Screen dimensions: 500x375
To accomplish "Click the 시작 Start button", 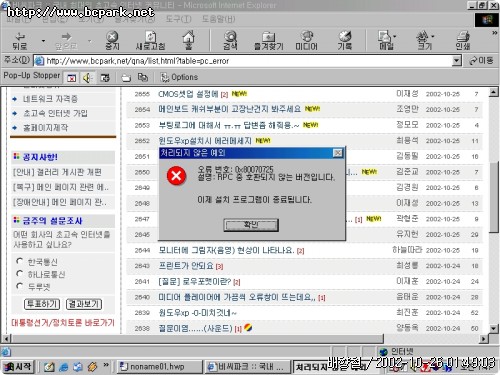I will tap(18, 367).
